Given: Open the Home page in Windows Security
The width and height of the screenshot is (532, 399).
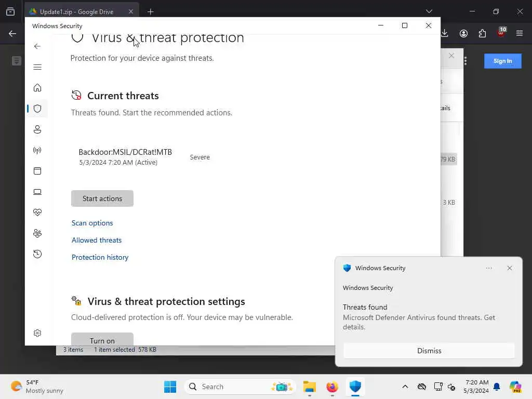Looking at the screenshot, I should pyautogui.click(x=37, y=88).
